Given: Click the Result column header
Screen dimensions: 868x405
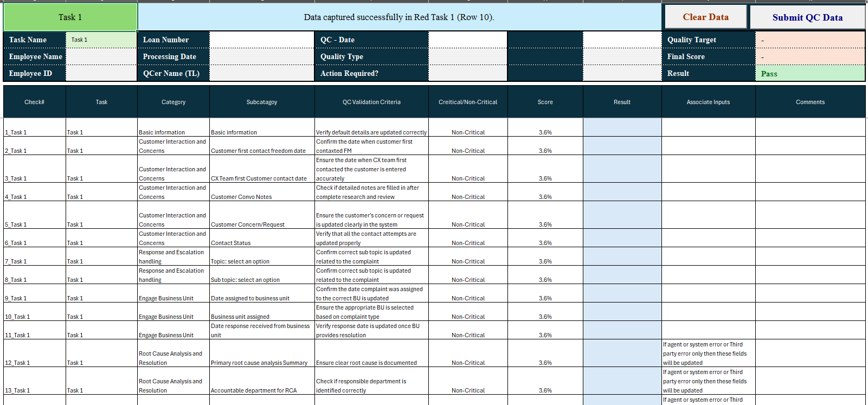Looking at the screenshot, I should [x=622, y=102].
